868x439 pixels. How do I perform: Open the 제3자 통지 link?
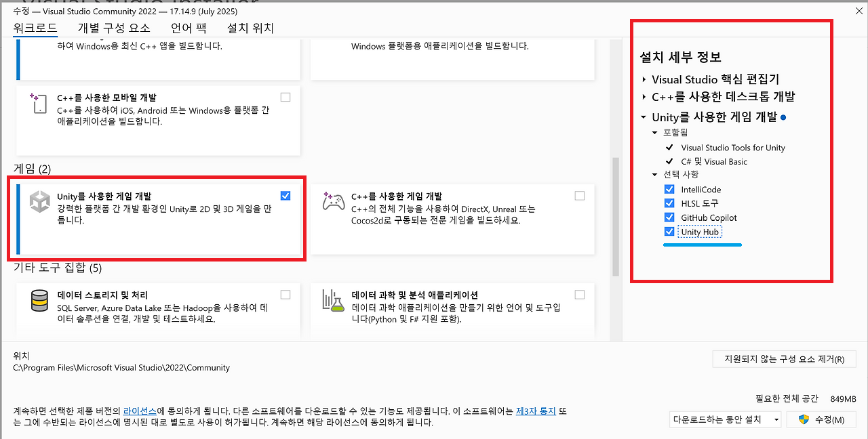click(536, 411)
